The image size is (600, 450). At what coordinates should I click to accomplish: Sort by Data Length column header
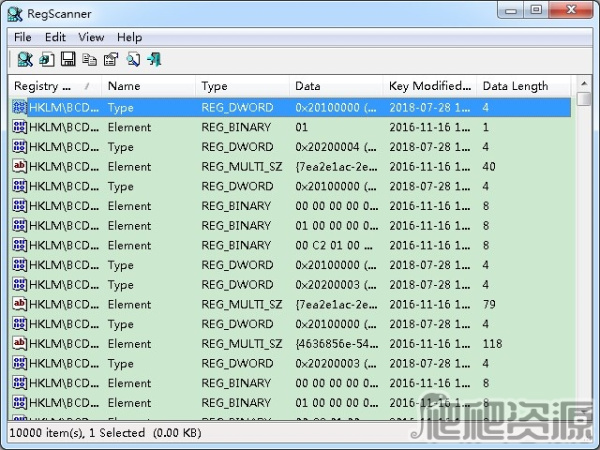click(x=523, y=86)
